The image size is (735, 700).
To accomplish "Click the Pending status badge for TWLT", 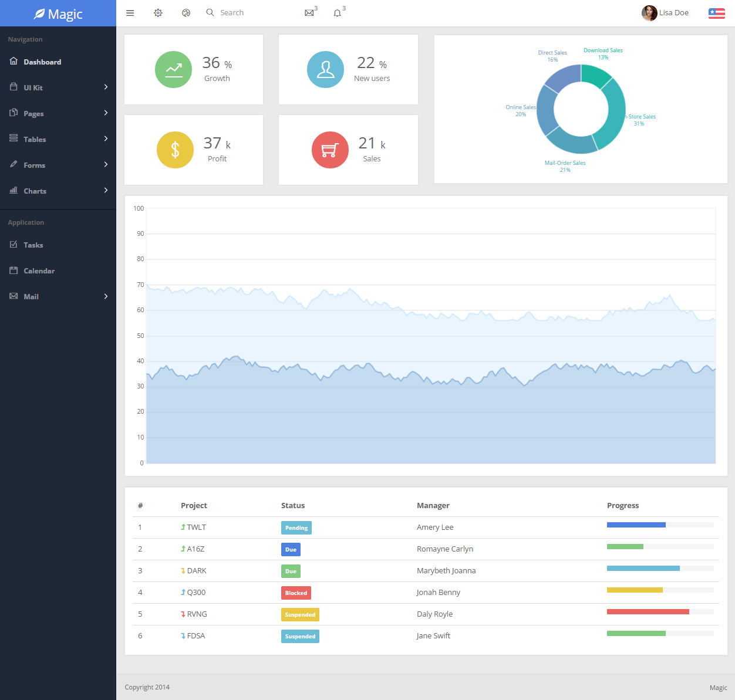I will (296, 527).
